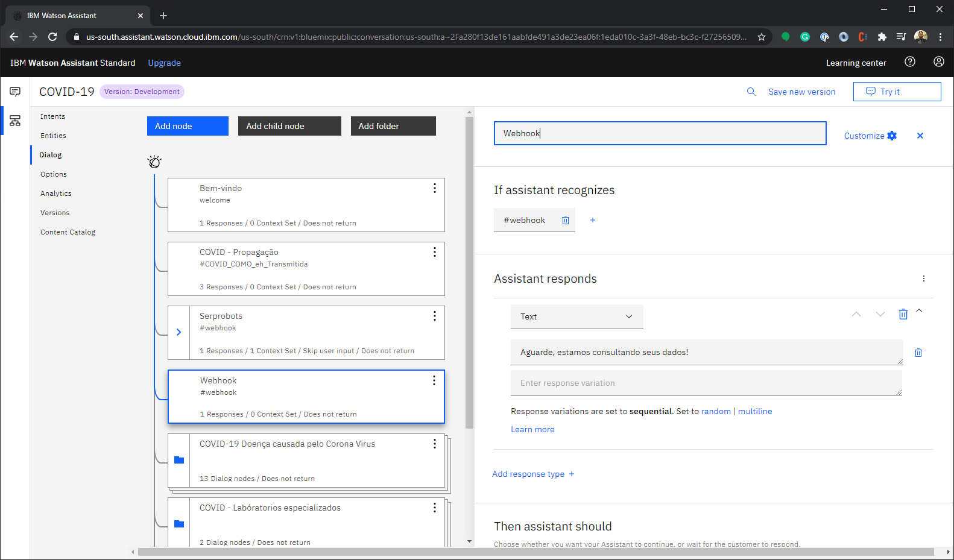Screen dimensions: 954x560
Task: Open Assistant responds overflow menu
Action: tap(923, 278)
